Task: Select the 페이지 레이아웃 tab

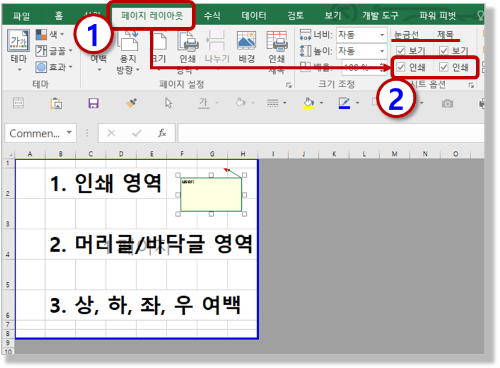Action: [152, 15]
